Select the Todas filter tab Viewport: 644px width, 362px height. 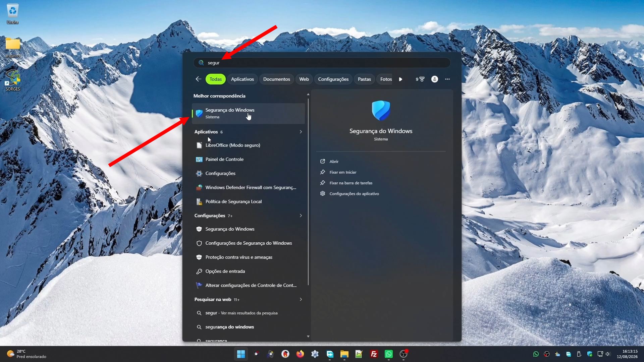coord(216,79)
